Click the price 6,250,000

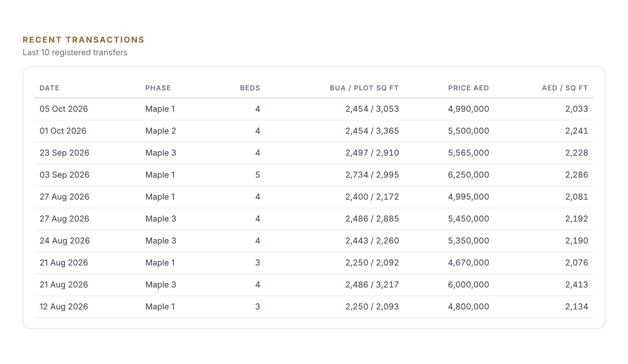468,175
